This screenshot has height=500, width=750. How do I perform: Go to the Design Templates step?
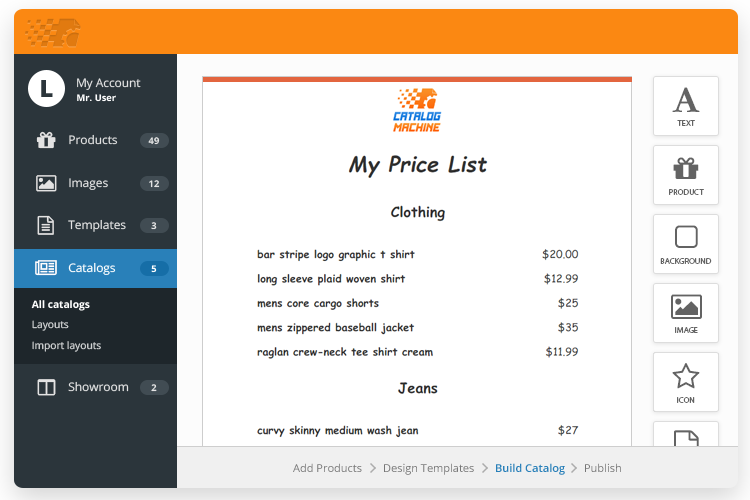429,468
